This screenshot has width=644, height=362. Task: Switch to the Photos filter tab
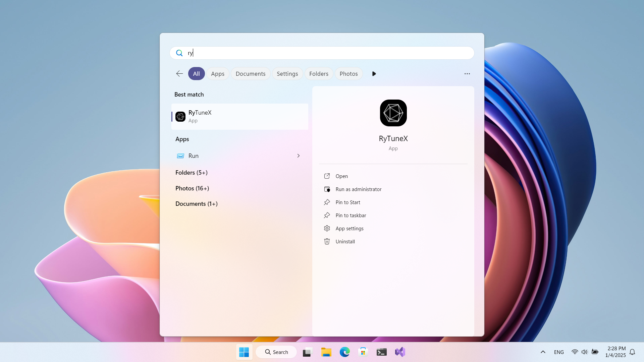click(348, 74)
